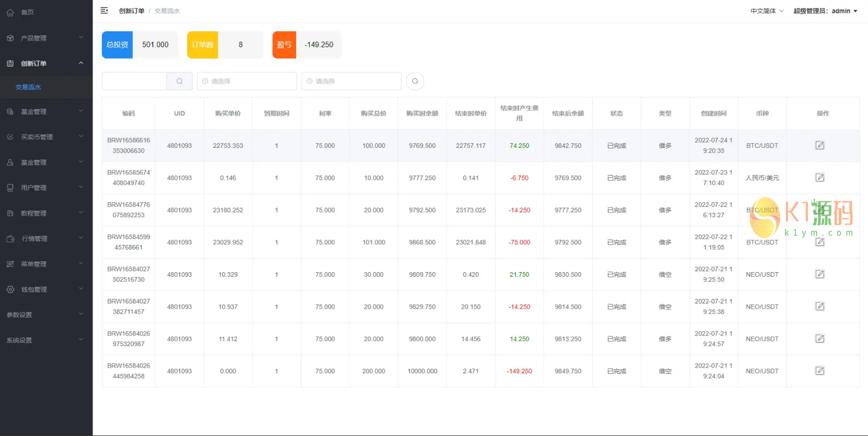Click the edit icon for the 21.750 profit row
Screen dimensions: 868x436
click(820, 274)
